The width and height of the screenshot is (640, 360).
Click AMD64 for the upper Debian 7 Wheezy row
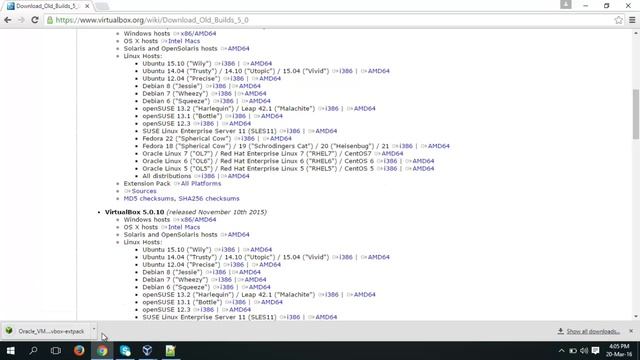point(255,94)
